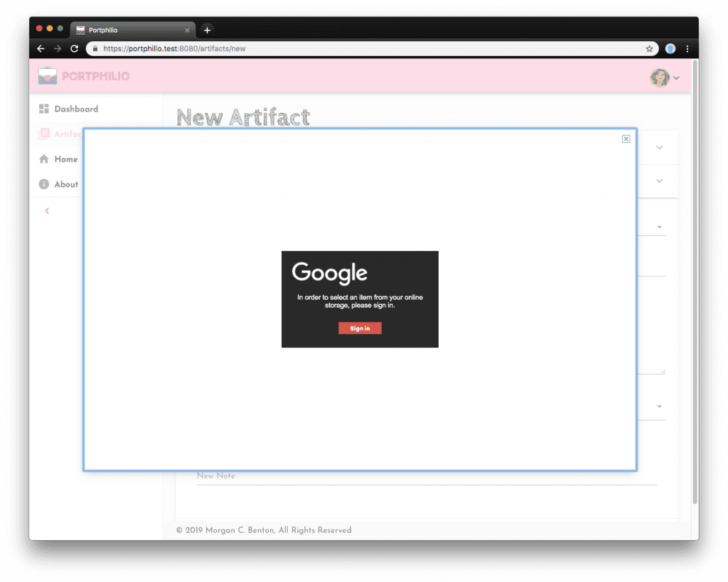The height and width of the screenshot is (582, 728).
Task: Open the lower select dropdown arrow
Action: 659,406
